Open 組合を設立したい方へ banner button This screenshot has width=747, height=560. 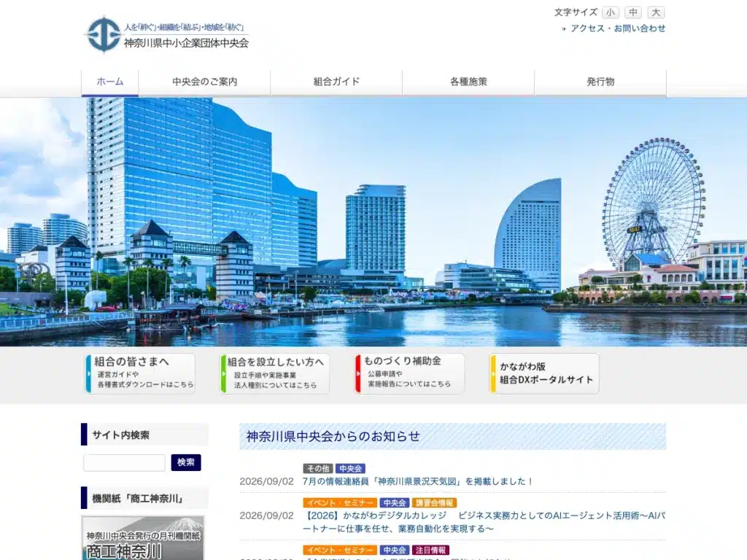tap(275, 374)
